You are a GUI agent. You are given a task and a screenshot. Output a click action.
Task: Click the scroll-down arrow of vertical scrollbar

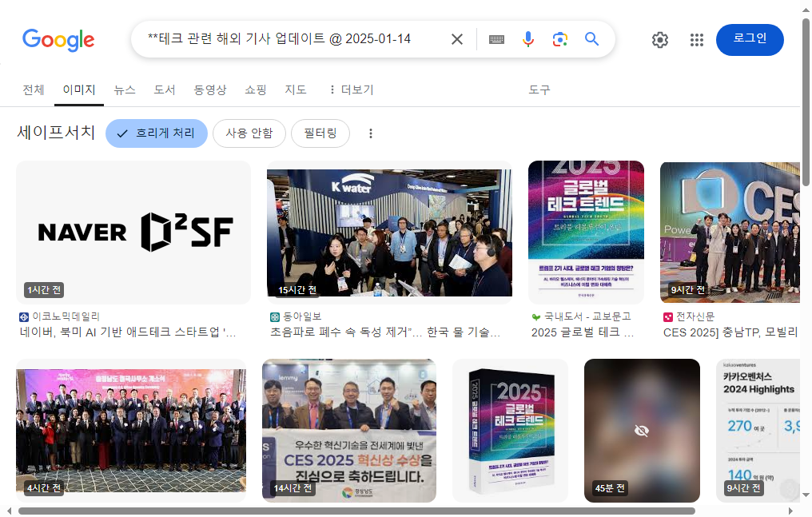806,495
